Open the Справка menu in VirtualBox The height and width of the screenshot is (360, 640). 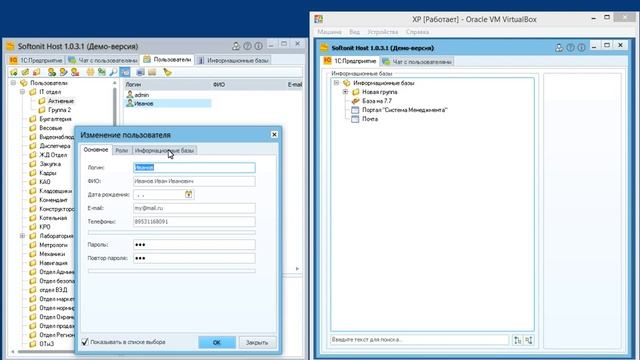click(417, 32)
